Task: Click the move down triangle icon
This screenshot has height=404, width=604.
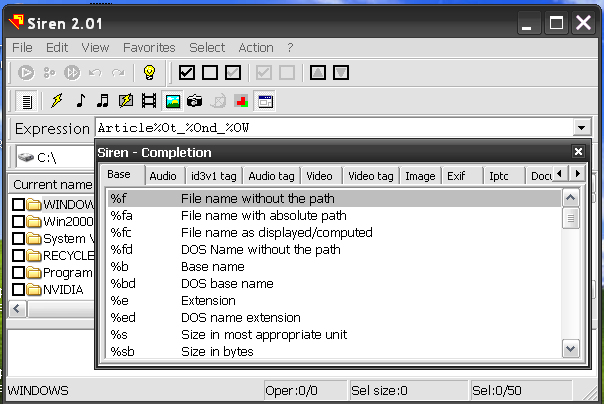Action: point(341,72)
